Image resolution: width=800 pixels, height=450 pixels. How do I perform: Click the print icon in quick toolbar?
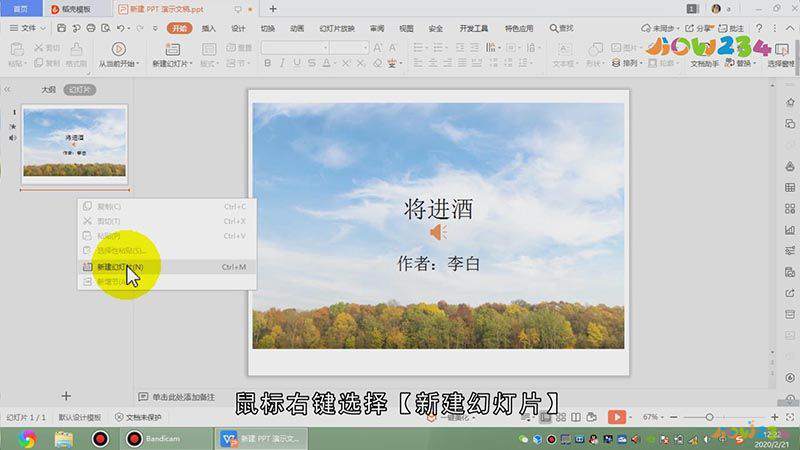pyautogui.click(x=91, y=28)
